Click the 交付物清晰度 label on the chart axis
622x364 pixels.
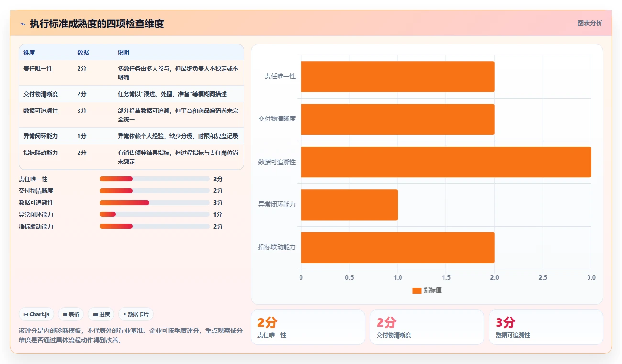pos(277,119)
